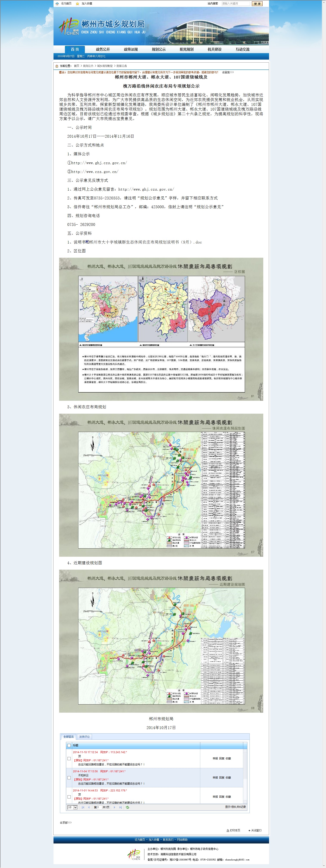Click 网站帮助 in the footer bar
The height and width of the screenshot is (868, 326).
click(182, 839)
